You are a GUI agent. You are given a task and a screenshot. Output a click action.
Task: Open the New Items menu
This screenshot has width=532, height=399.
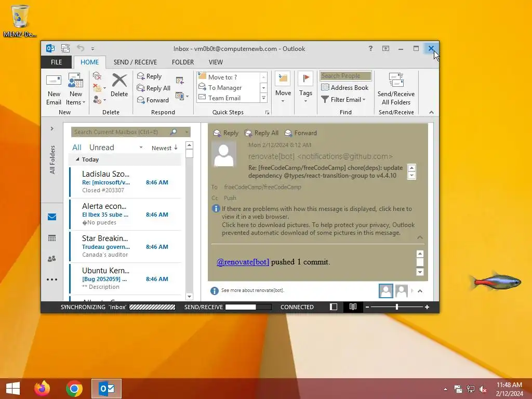coord(75,89)
